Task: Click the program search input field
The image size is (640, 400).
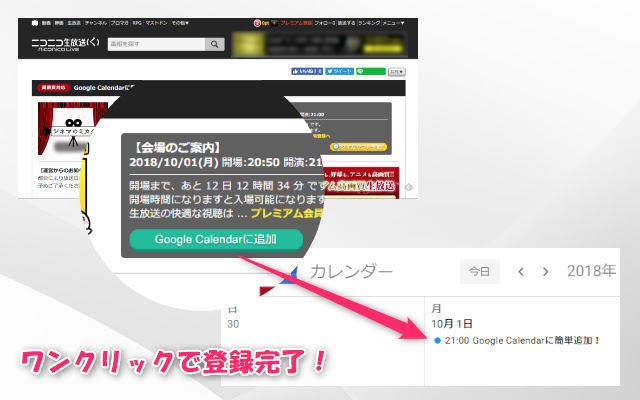Action: (x=156, y=44)
